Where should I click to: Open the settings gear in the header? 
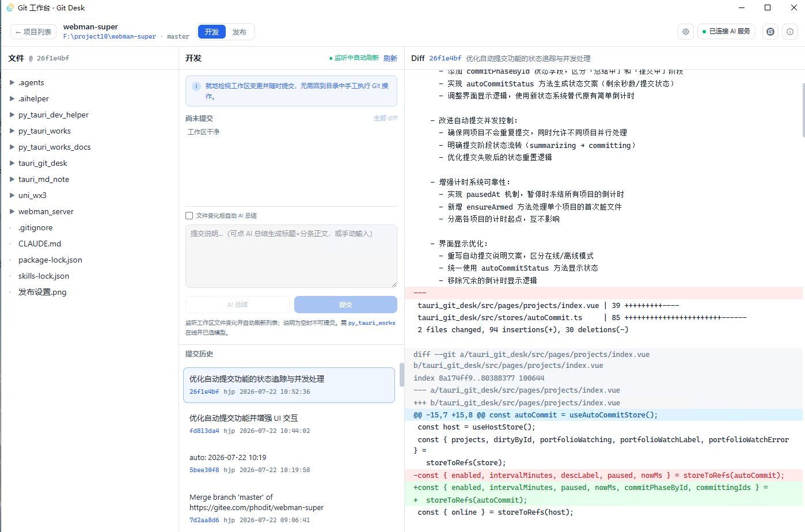point(685,32)
